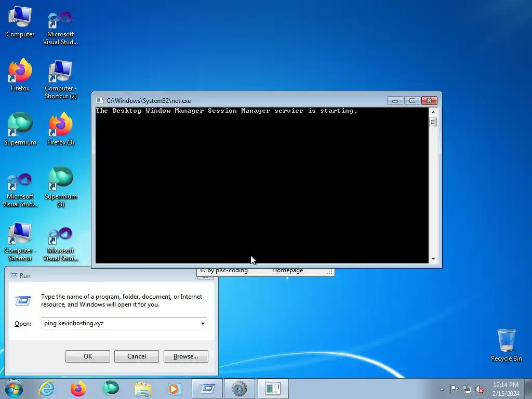Switch to the Run dialog taskbar button
532x399 pixels.
coord(207,389)
